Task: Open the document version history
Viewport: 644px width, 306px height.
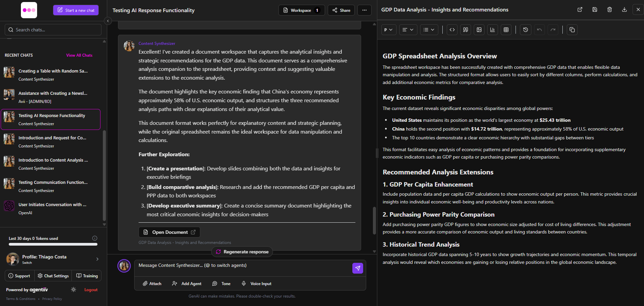Action: (x=525, y=30)
